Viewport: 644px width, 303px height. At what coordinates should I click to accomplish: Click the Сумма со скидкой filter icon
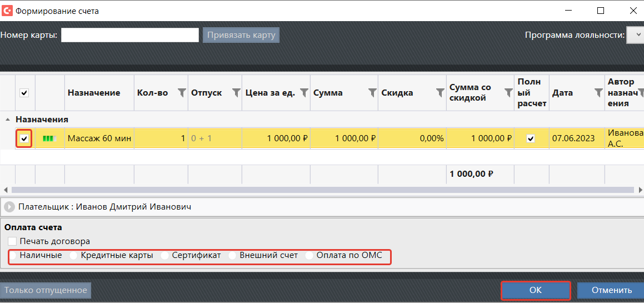[508, 93]
